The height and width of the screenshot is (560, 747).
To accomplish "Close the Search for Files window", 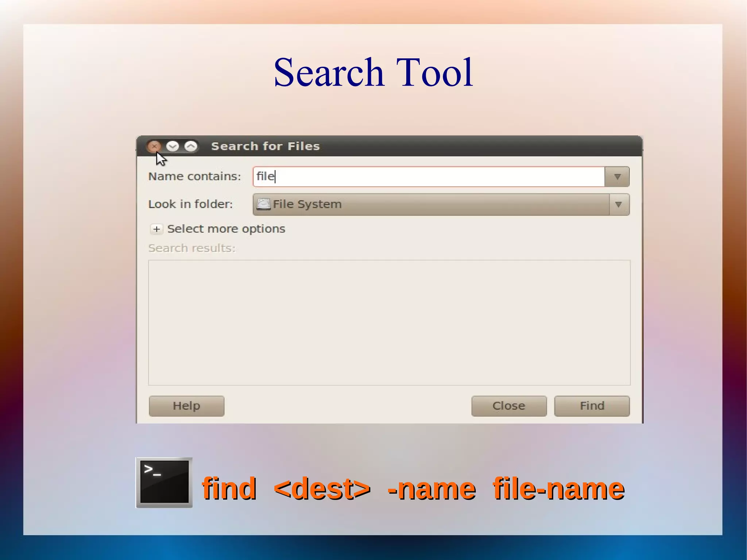I will (154, 146).
